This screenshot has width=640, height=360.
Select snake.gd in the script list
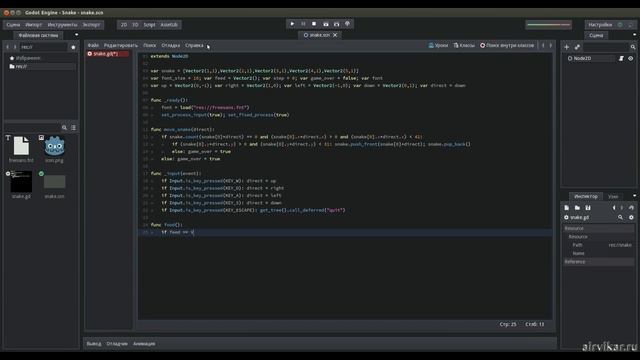tap(106, 54)
